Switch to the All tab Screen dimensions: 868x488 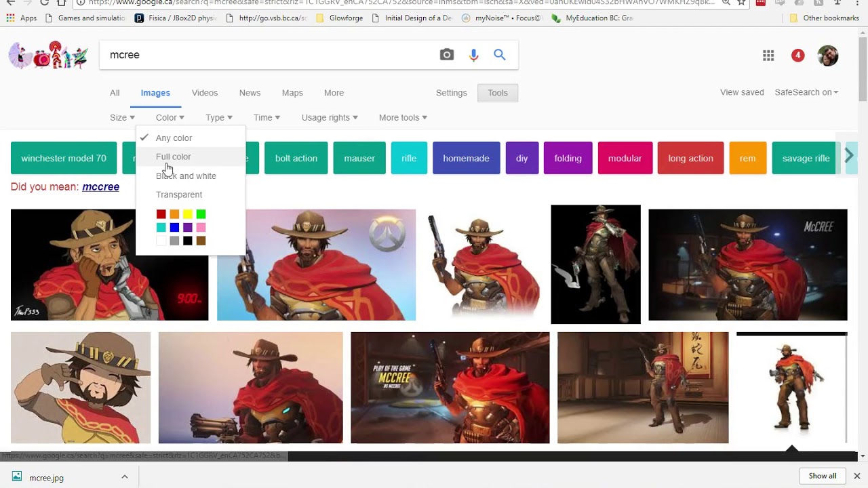(x=115, y=93)
